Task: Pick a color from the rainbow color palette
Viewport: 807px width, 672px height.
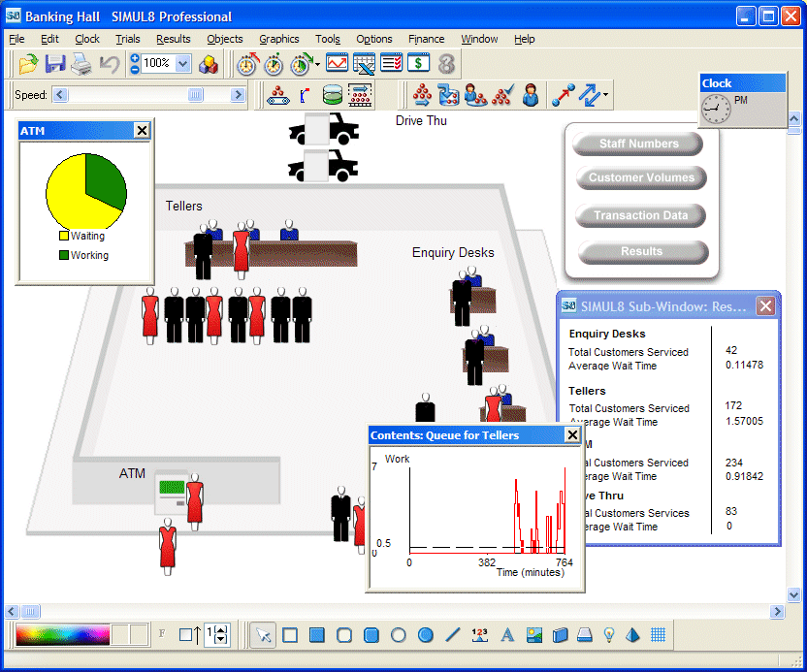Action: [60, 635]
